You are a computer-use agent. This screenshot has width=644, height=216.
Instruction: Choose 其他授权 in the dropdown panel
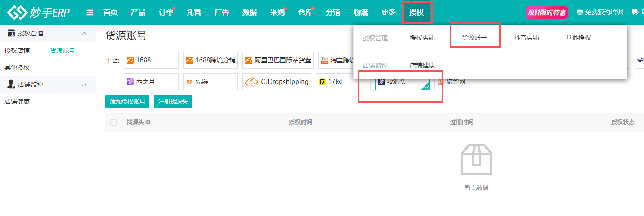coord(578,38)
